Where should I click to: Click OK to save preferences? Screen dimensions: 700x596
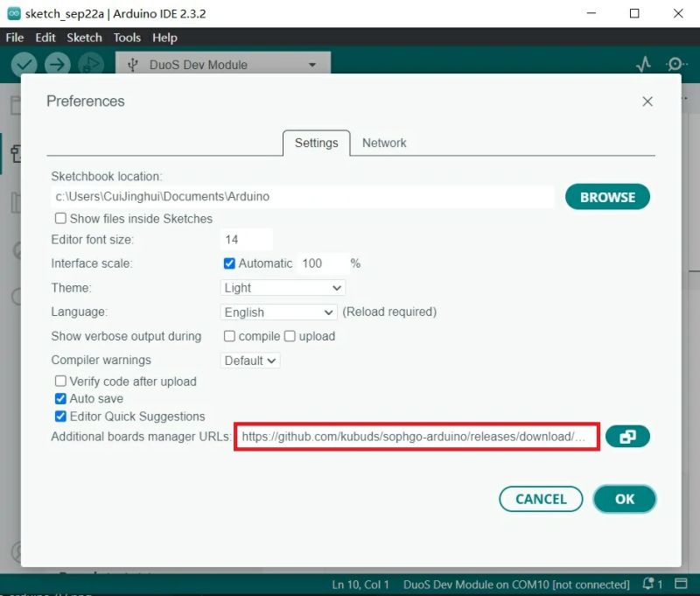click(625, 499)
